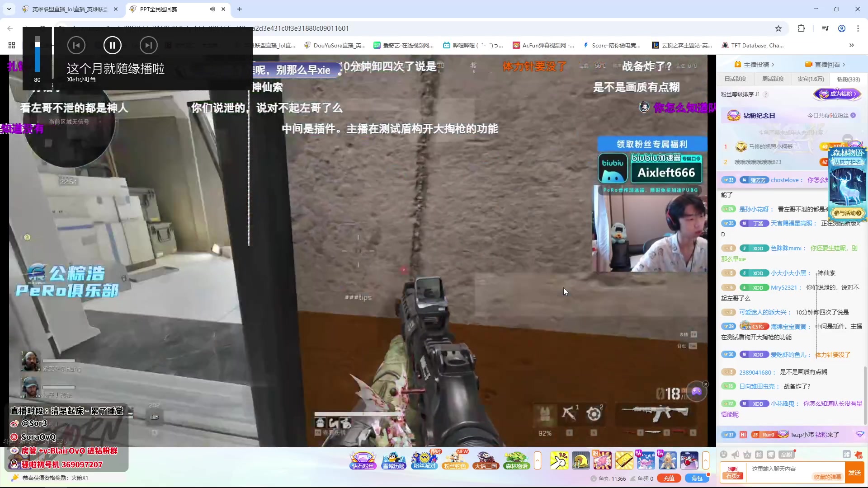This screenshot has height=488, width=868.
Task: Toggle 粉丝等级排序 sort order
Action: coord(740,94)
